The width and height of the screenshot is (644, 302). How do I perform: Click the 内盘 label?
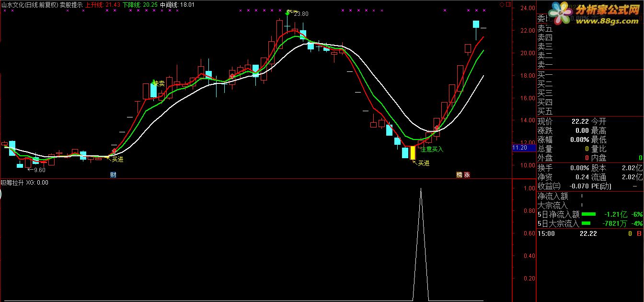point(598,158)
